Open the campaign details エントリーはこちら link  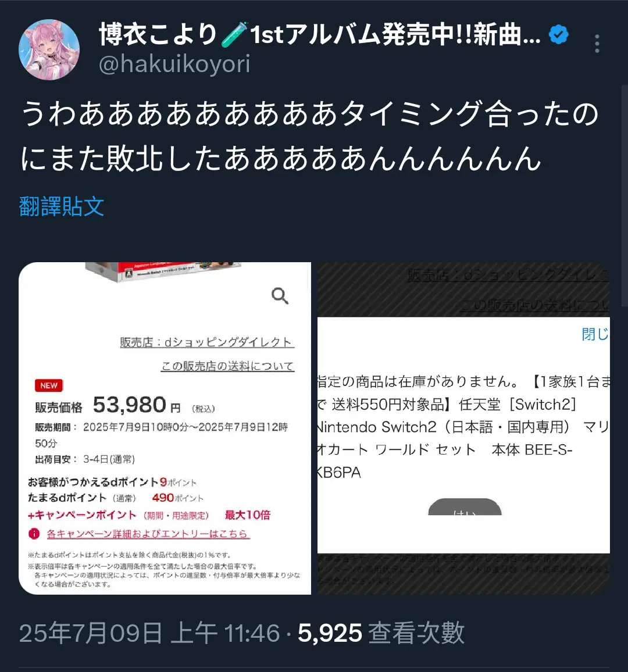pyautogui.click(x=148, y=534)
